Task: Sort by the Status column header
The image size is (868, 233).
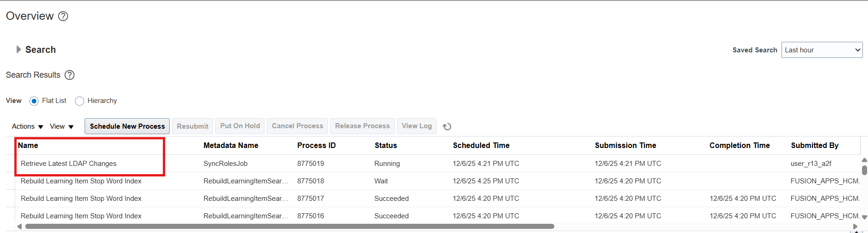Action: coord(385,145)
